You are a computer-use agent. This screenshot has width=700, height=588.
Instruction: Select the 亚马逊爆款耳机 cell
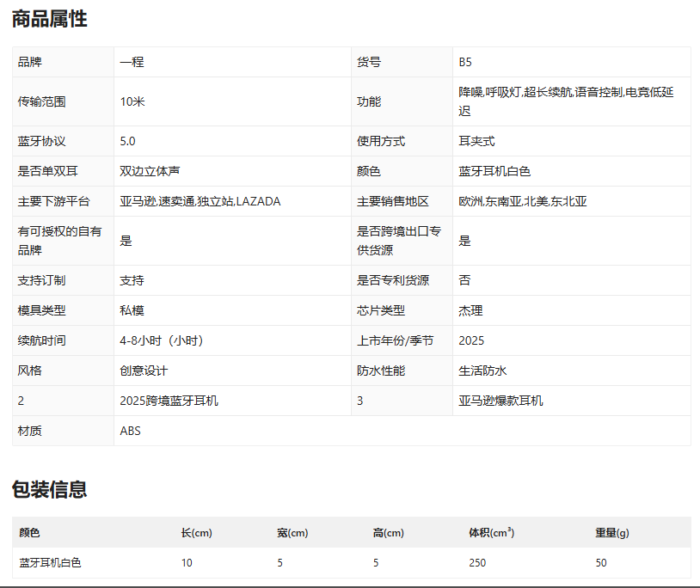tap(500, 401)
